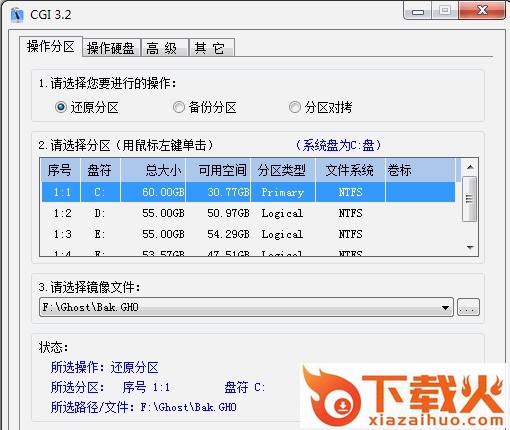Select the E: partition row
The image size is (510, 430).
[x=248, y=234]
